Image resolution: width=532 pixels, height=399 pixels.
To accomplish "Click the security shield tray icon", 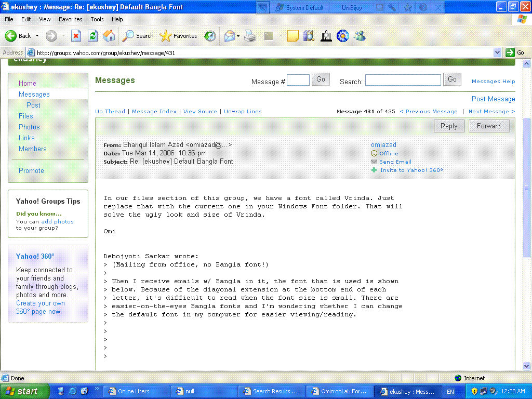I will 474,391.
